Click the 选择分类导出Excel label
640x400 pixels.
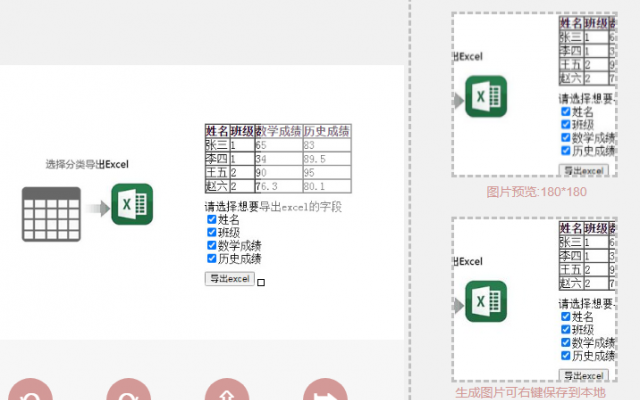[x=87, y=164]
